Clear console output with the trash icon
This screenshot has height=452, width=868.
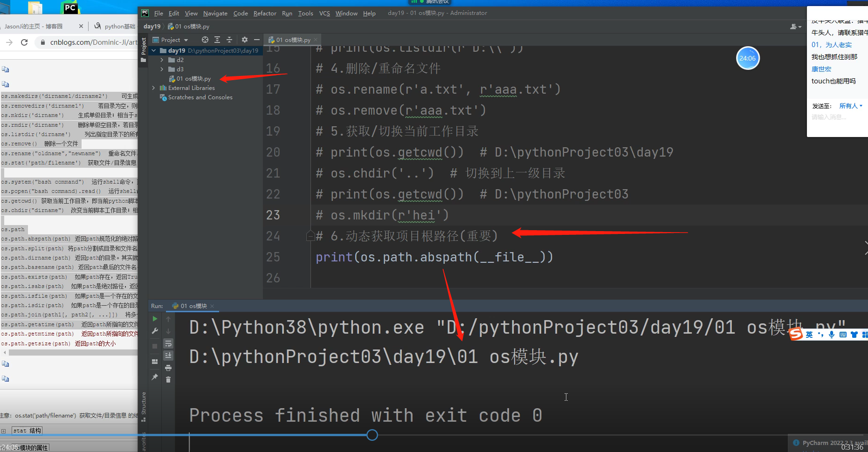(168, 380)
